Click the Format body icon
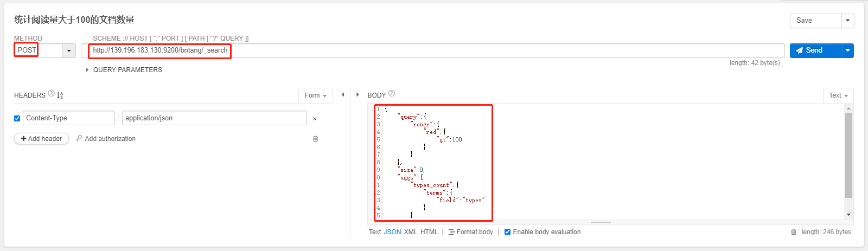Image resolution: width=868 pixels, height=251 pixels. pyautogui.click(x=452, y=232)
